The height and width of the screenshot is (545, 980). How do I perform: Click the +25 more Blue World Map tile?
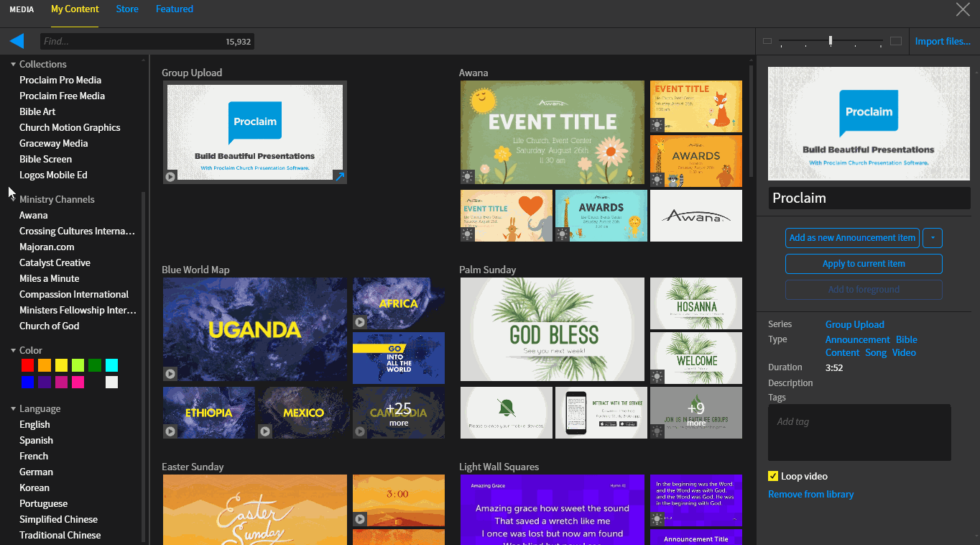(x=399, y=413)
